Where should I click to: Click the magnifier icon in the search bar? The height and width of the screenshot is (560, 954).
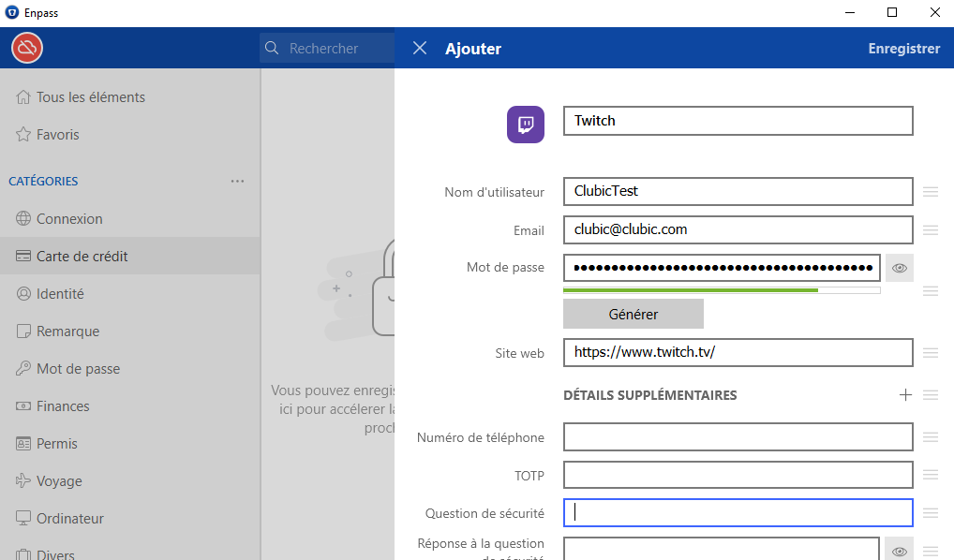272,48
